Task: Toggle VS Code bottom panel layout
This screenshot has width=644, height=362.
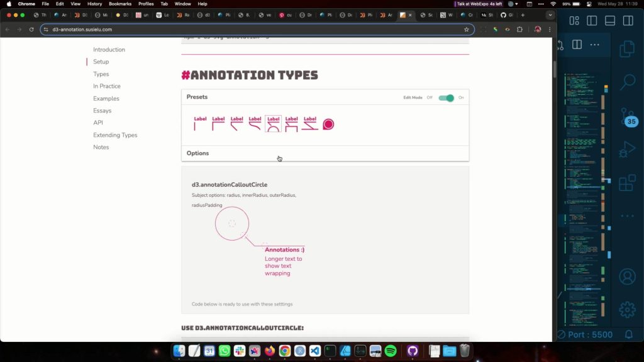Action: tap(609, 21)
